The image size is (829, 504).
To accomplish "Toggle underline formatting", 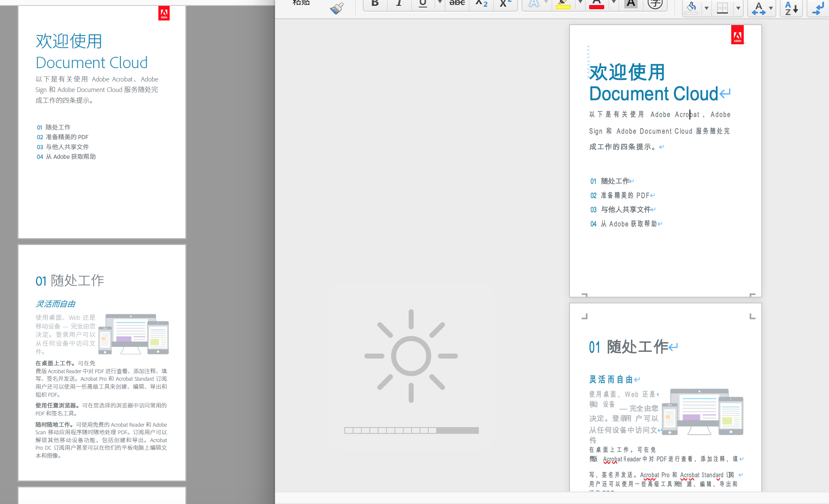I will pos(423,4).
